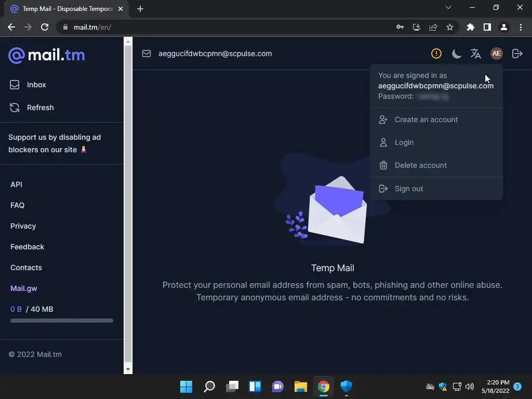Click the signed-in email in the dropdown
The width and height of the screenshot is (532, 399).
click(x=436, y=86)
